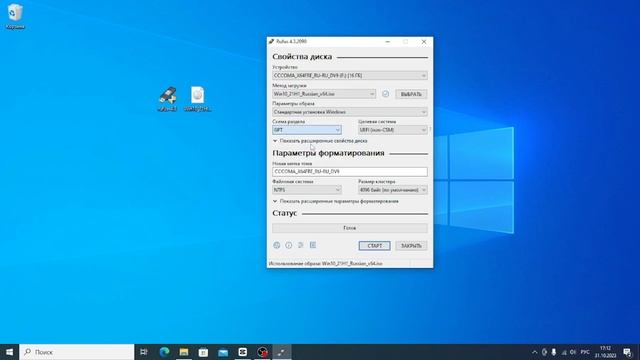Open the black-white app taskbar icon

(x=242, y=352)
